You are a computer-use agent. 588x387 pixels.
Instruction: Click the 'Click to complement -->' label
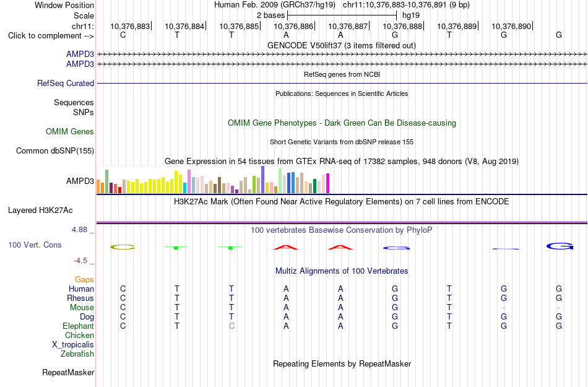click(51, 36)
